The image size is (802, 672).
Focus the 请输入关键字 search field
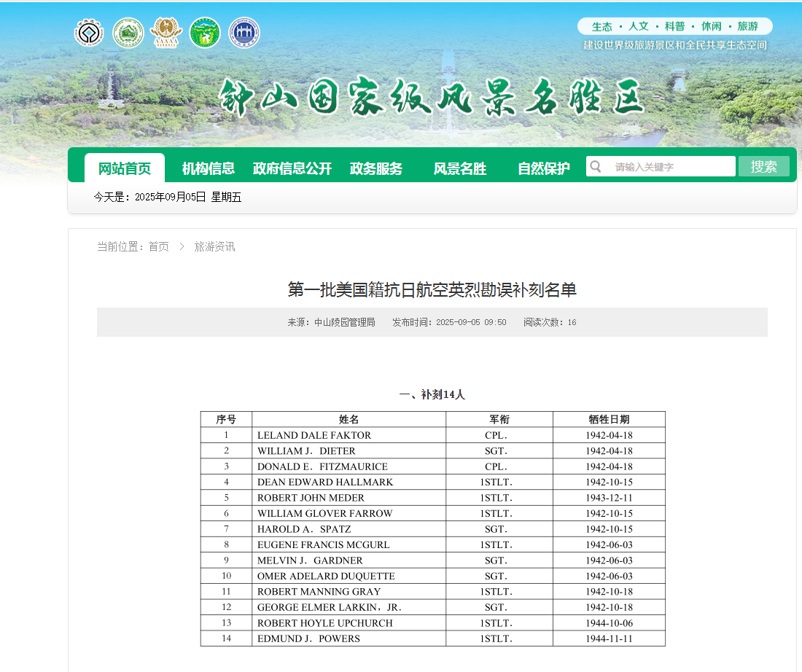669,167
